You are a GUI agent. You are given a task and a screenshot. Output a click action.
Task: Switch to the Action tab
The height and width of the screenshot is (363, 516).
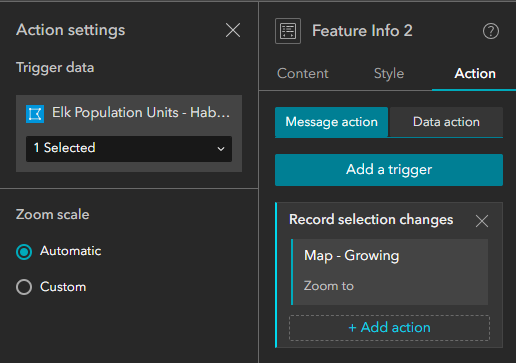click(475, 73)
